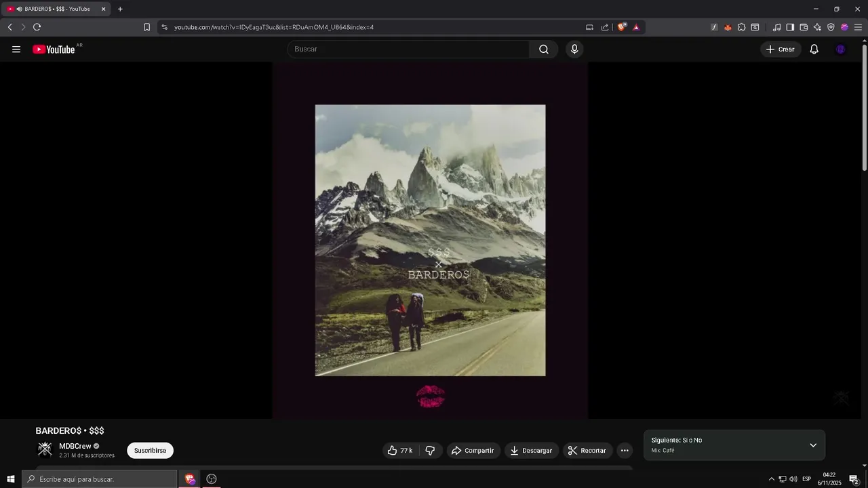Open the YouTube guide hamburger menu
Screen dimensions: 868x488
16,49
